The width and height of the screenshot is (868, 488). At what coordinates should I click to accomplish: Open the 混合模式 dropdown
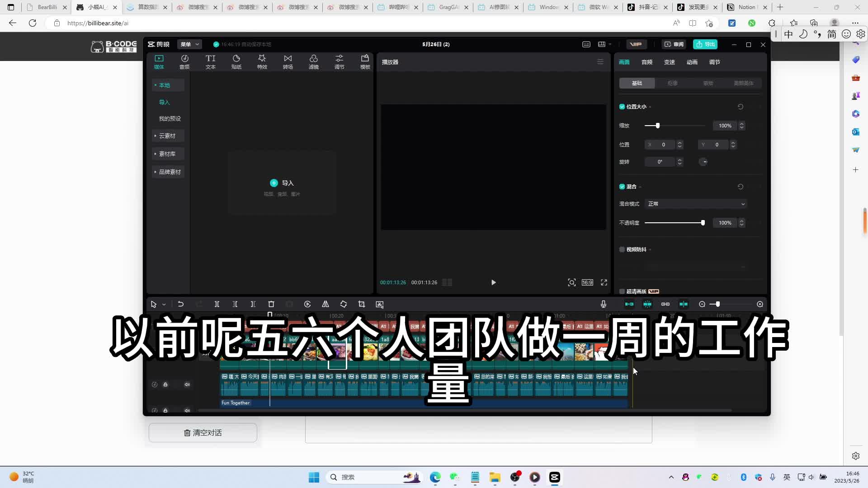click(x=696, y=204)
